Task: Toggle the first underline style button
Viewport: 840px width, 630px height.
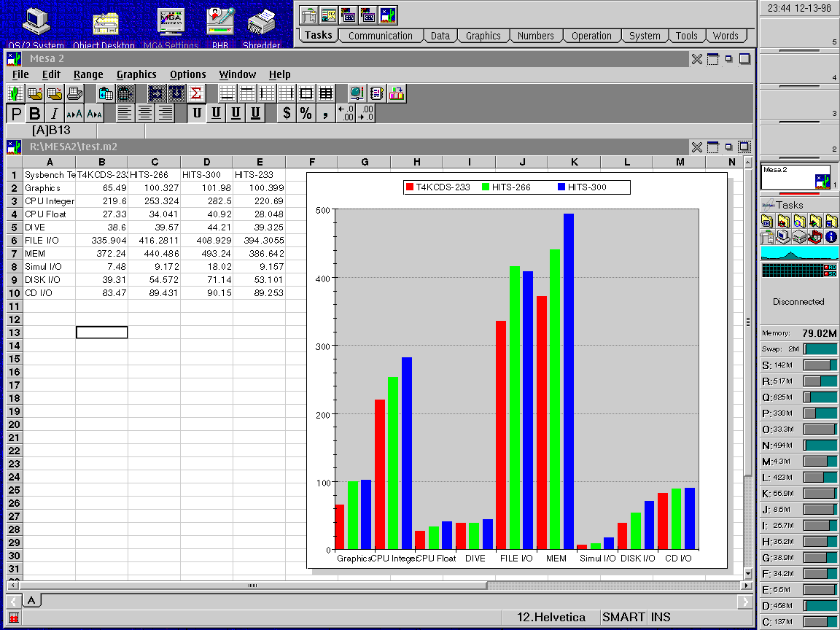Action: [x=197, y=113]
